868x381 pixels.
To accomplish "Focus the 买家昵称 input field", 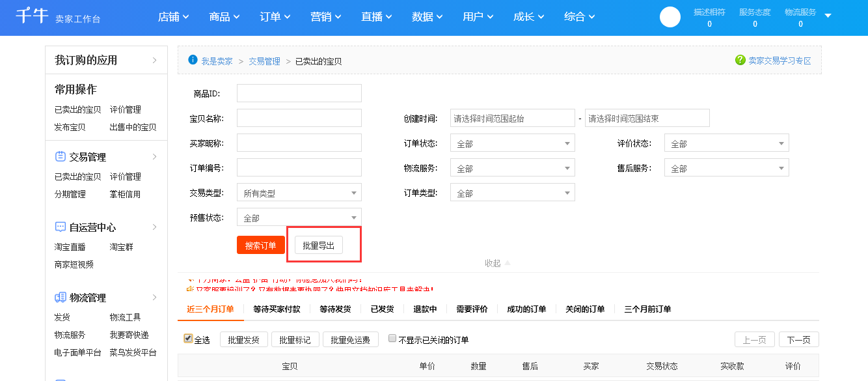I will tap(299, 143).
